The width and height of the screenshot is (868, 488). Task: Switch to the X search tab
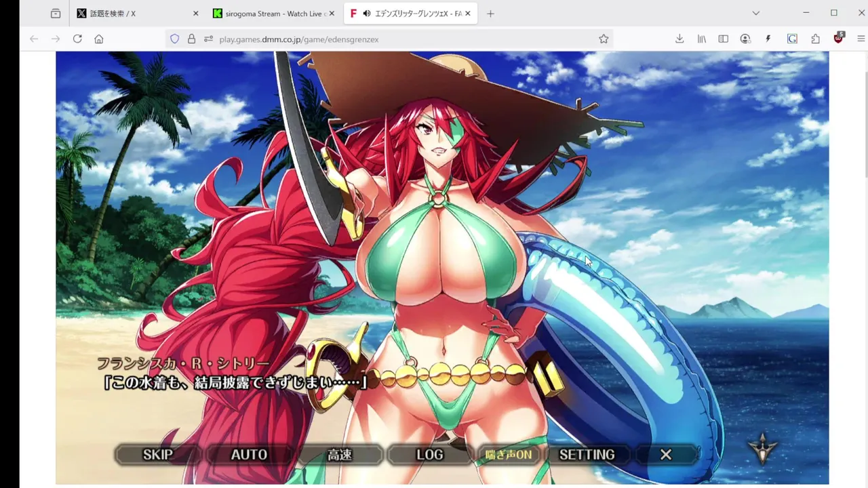pyautogui.click(x=138, y=14)
